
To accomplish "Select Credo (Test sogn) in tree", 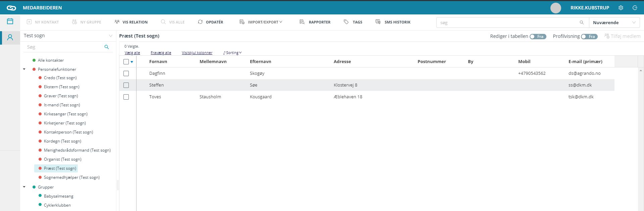I will pyautogui.click(x=60, y=78).
